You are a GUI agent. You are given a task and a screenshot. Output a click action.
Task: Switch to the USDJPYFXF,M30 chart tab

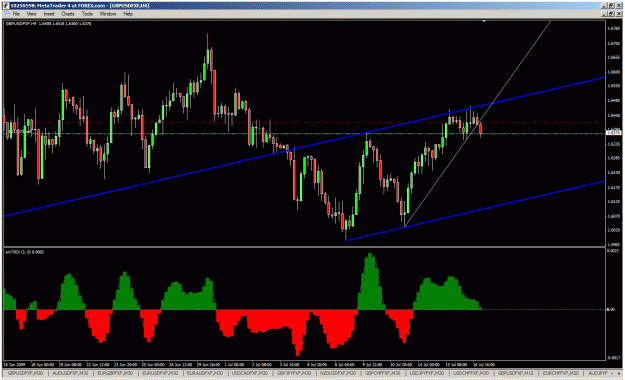pos(427,373)
